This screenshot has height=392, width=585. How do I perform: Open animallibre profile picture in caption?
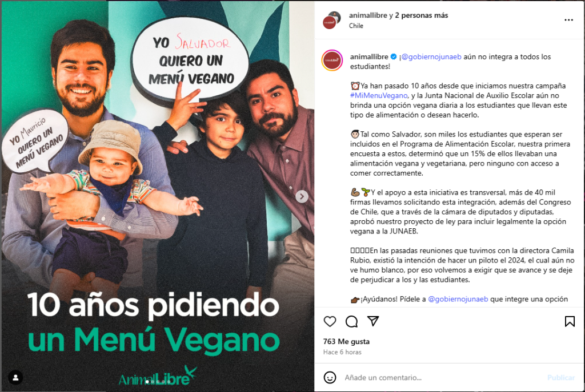332,60
